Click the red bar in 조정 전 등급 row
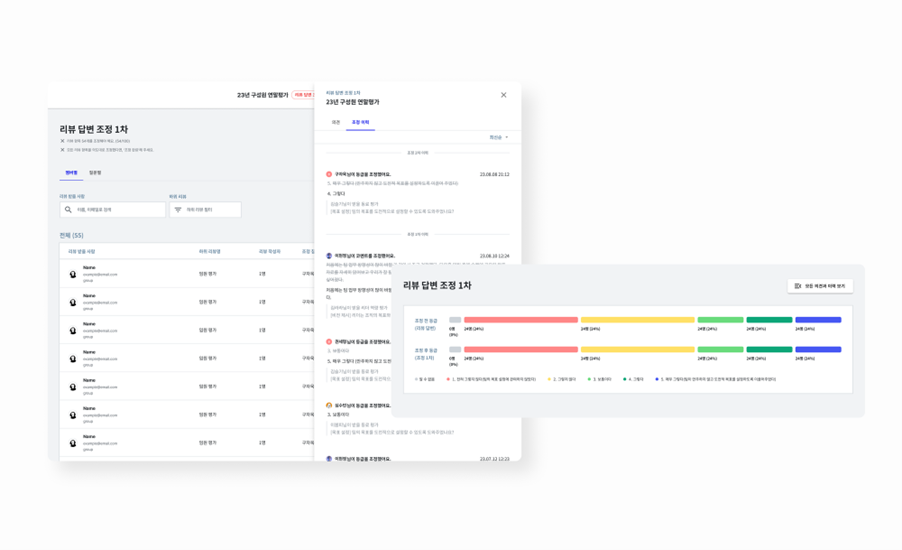The width and height of the screenshot is (902, 550). [x=521, y=320]
